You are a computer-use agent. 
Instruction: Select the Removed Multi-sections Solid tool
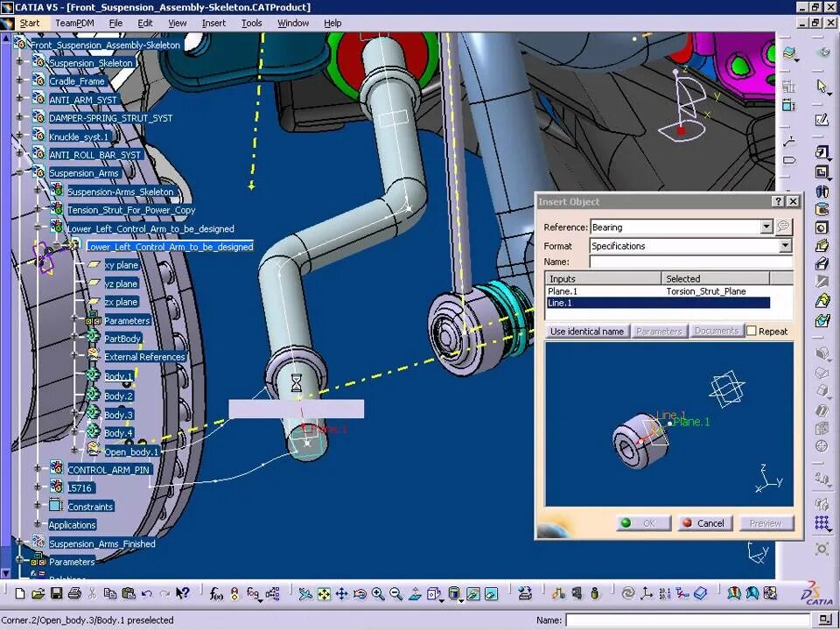click(822, 320)
